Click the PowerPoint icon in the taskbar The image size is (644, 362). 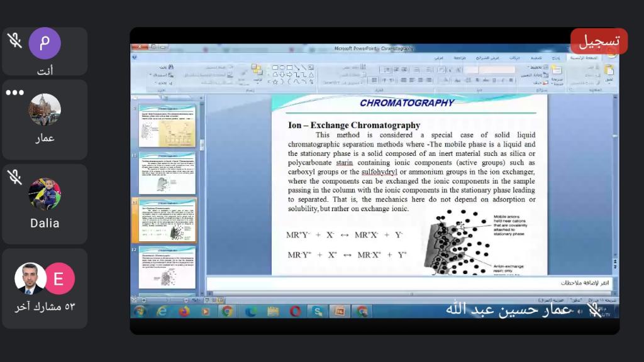340,311
